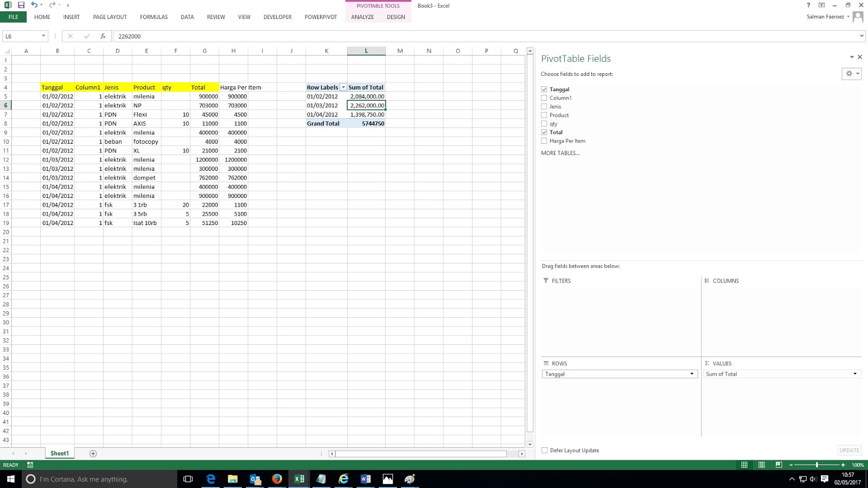Image resolution: width=868 pixels, height=488 pixels.
Task: Check the Product field checkbox
Action: click(544, 115)
